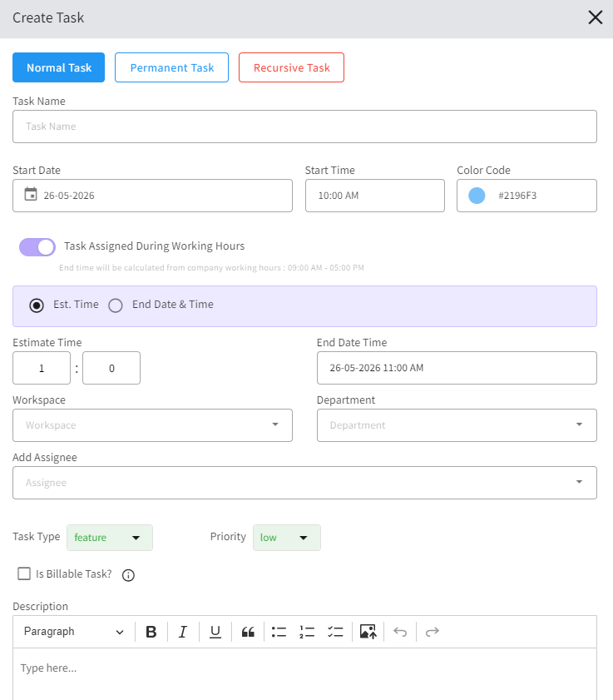Screen dimensions: 613x700
Task: Click into description Type here area
Action: (304, 674)
